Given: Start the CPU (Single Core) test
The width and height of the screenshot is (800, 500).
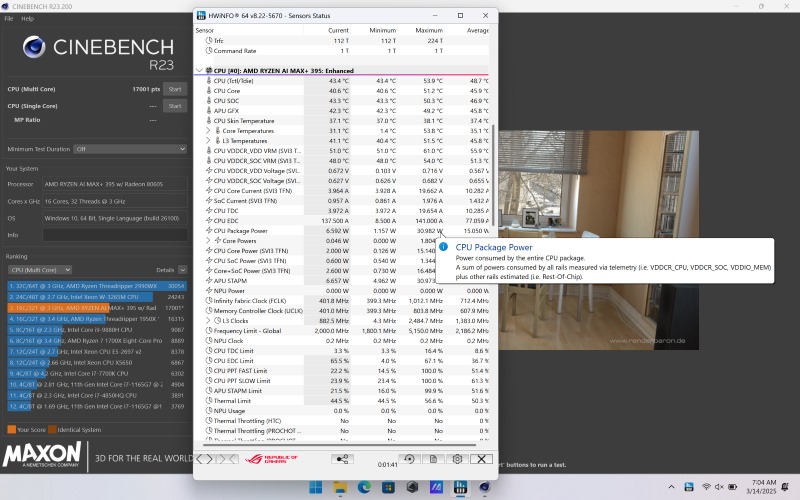Looking at the screenshot, I should (x=175, y=106).
